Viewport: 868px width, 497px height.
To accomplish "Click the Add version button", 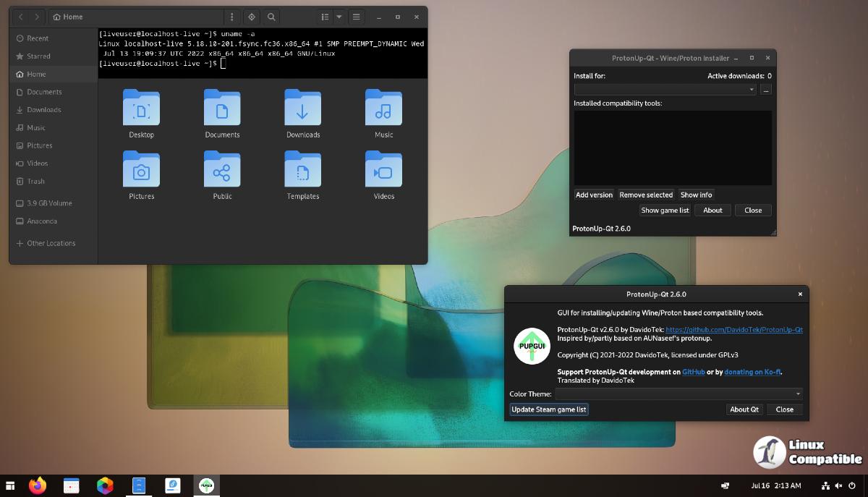I will point(594,195).
